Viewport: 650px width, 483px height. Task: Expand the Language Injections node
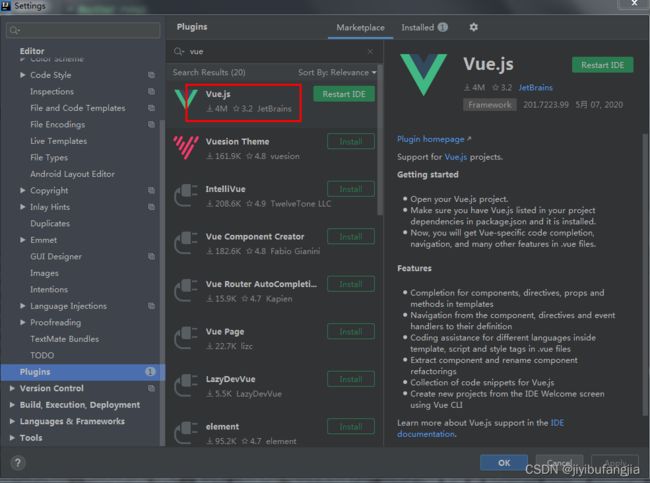(22, 306)
